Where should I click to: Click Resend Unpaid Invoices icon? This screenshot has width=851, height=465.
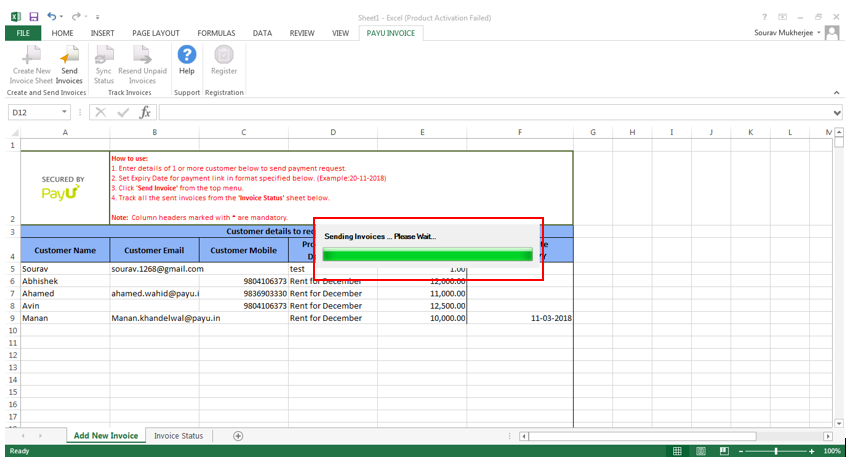click(142, 55)
